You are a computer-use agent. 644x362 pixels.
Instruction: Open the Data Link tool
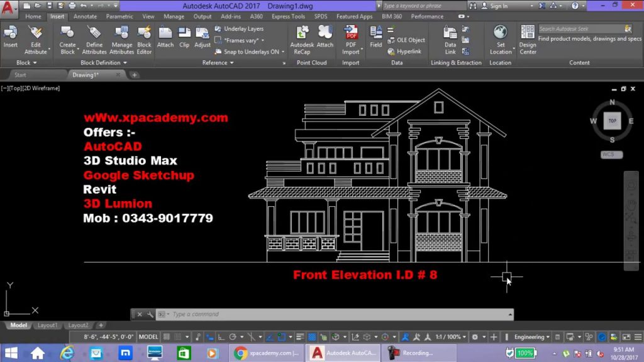tap(450, 40)
